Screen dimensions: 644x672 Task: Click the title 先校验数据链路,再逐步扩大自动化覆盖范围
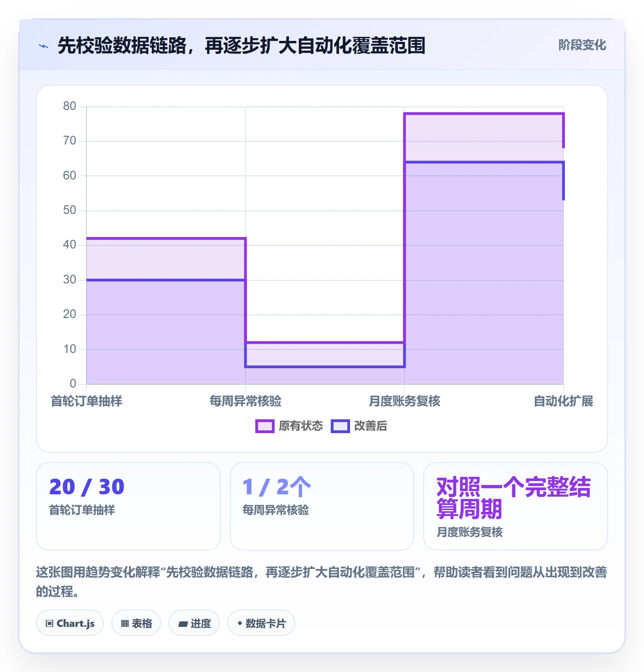tap(241, 46)
